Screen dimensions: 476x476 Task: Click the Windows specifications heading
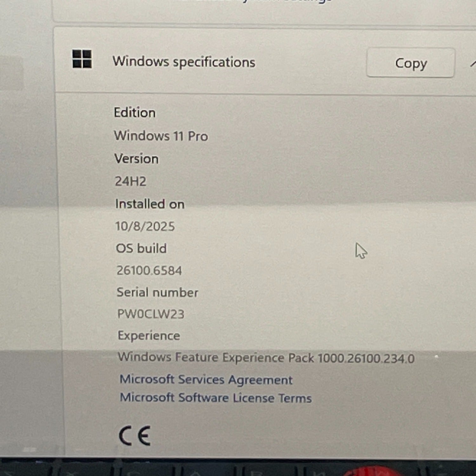tap(184, 62)
